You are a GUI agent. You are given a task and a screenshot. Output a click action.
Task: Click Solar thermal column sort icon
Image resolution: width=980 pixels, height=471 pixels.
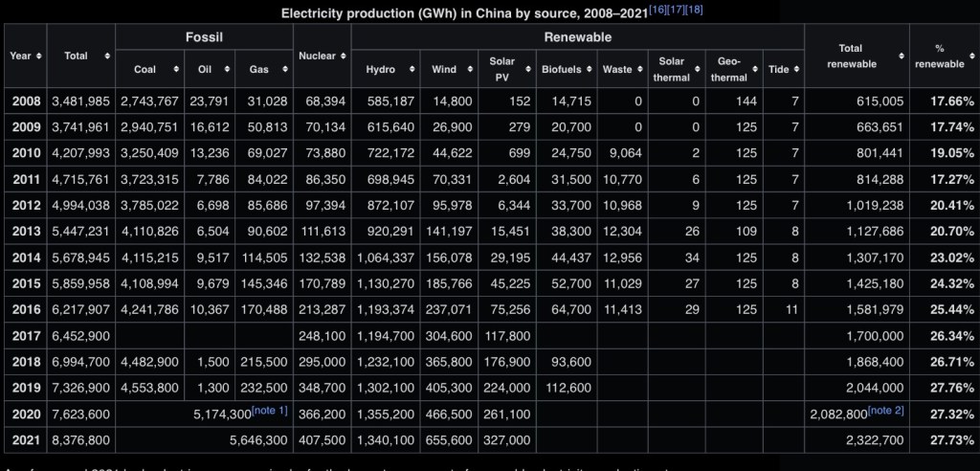click(697, 70)
